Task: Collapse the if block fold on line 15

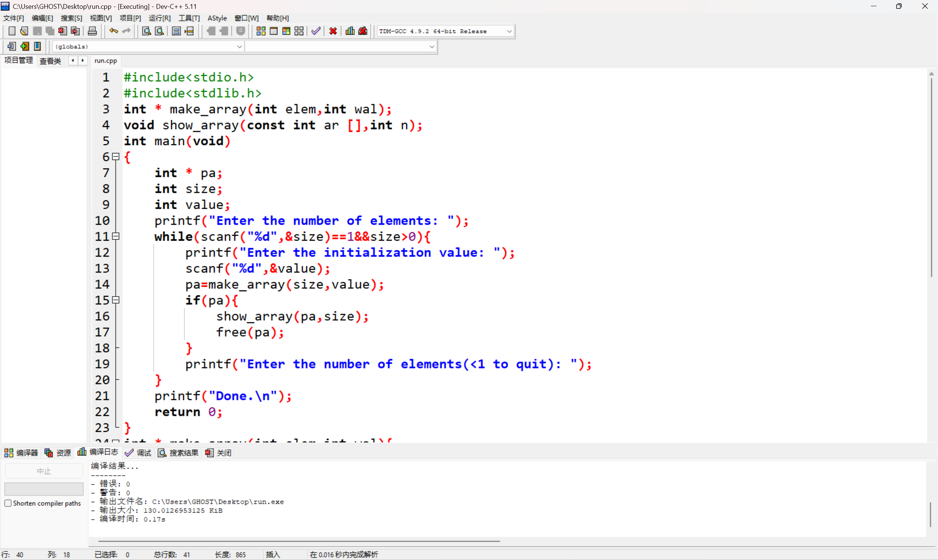Action: 116,300
